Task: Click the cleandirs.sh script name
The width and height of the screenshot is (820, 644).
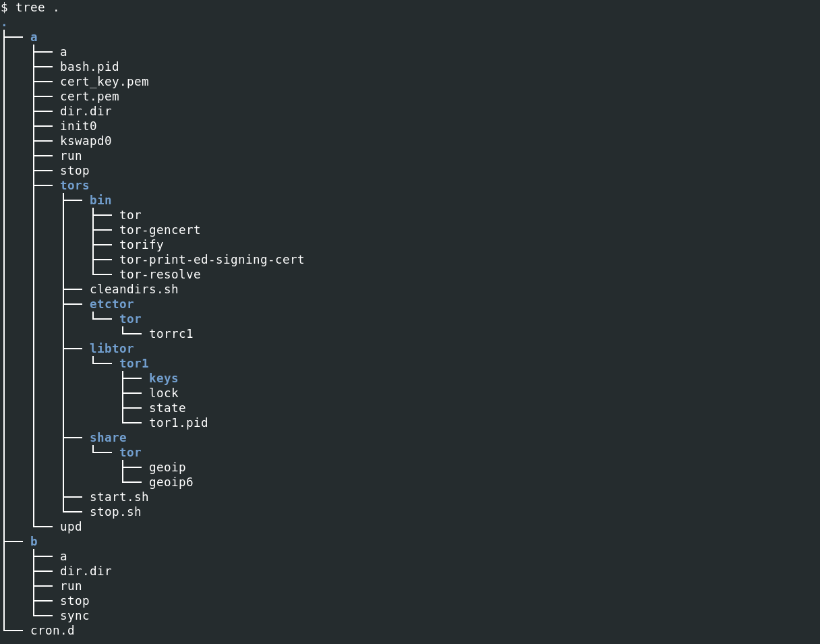Action: [134, 289]
